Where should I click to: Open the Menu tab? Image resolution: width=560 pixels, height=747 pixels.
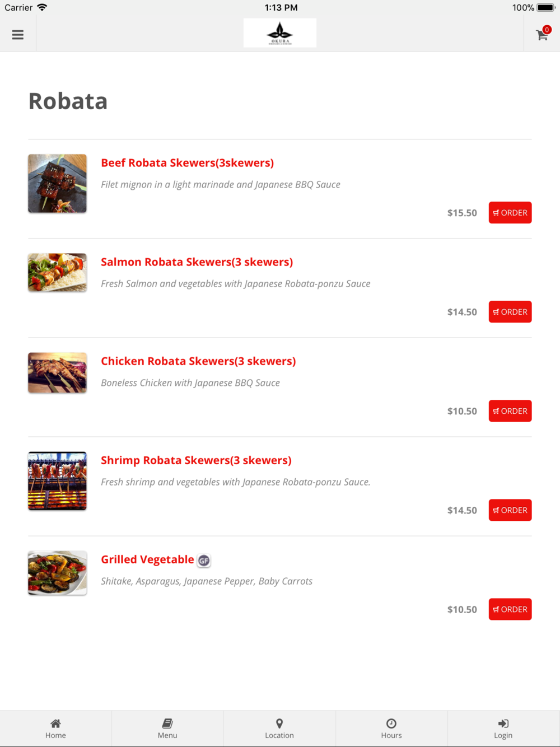tap(167, 729)
